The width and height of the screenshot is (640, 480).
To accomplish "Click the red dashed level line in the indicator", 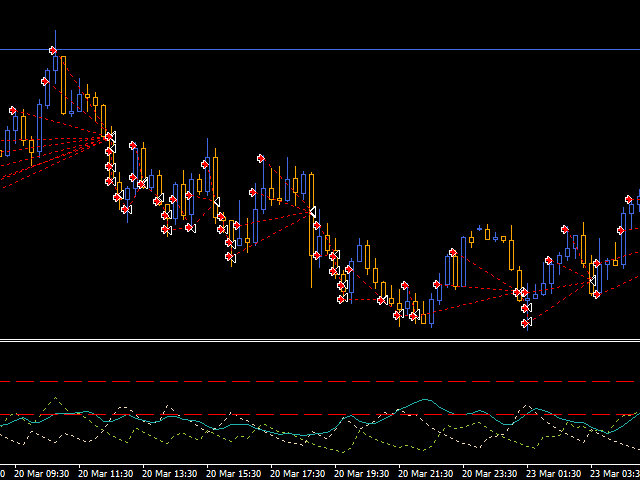I will coord(300,414).
